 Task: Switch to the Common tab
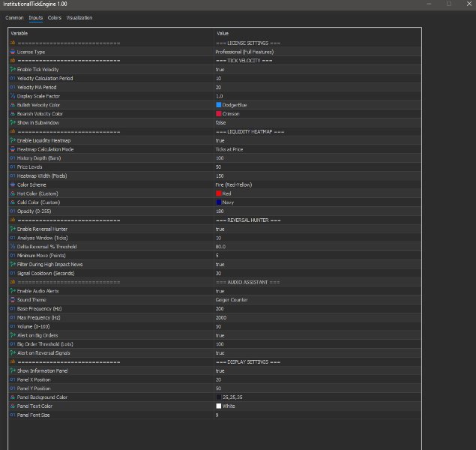point(14,17)
